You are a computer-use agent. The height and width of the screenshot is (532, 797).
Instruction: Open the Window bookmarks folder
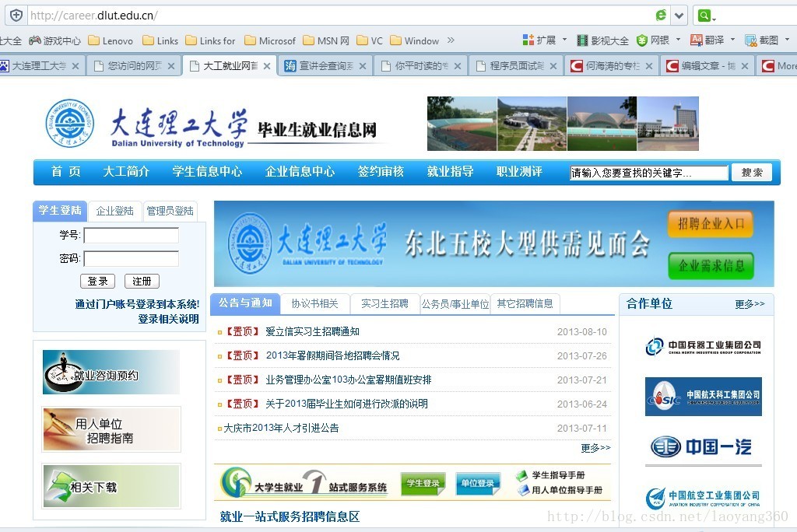(x=415, y=40)
